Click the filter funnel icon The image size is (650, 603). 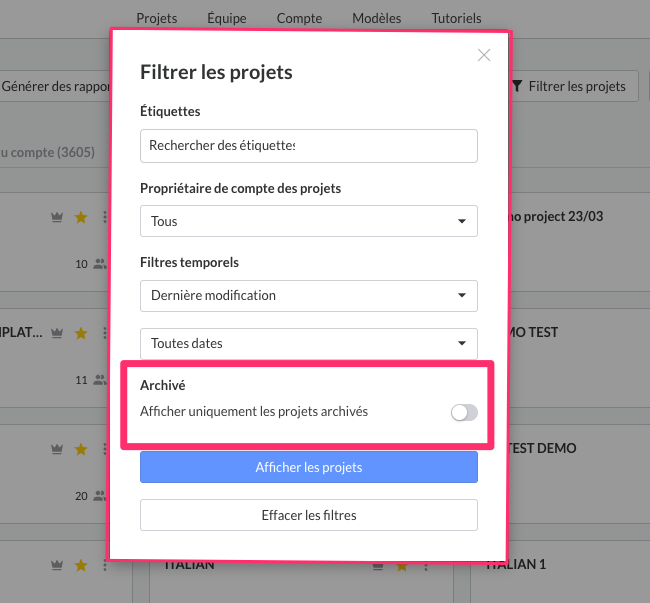tap(517, 86)
